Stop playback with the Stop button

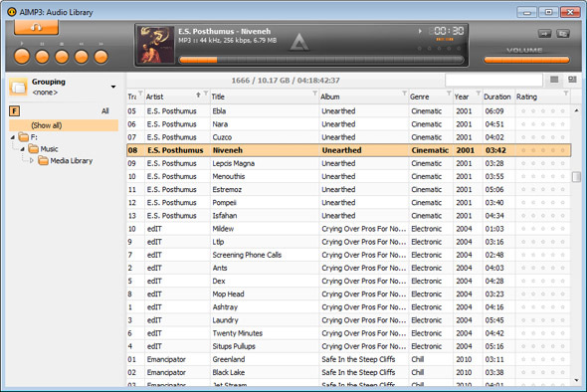[x=62, y=57]
